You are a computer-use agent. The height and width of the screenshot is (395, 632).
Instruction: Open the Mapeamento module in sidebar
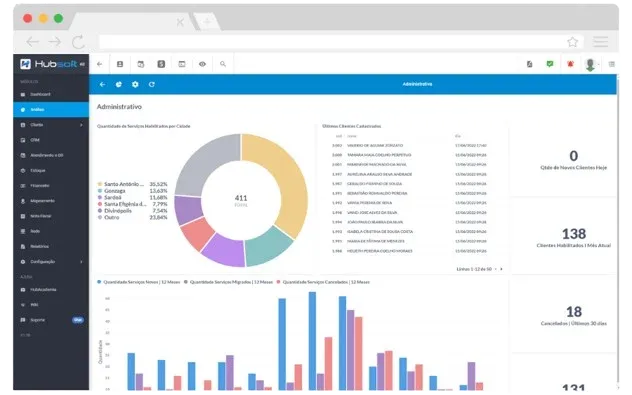[42, 201]
